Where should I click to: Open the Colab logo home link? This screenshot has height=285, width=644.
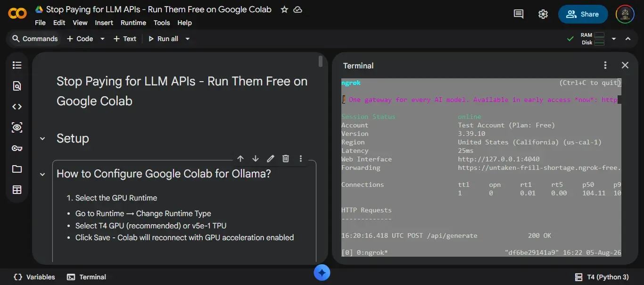click(17, 14)
